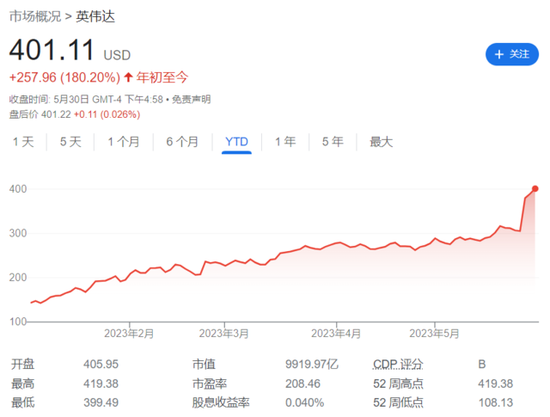Click the 开盘 value 405.95

[101, 364]
